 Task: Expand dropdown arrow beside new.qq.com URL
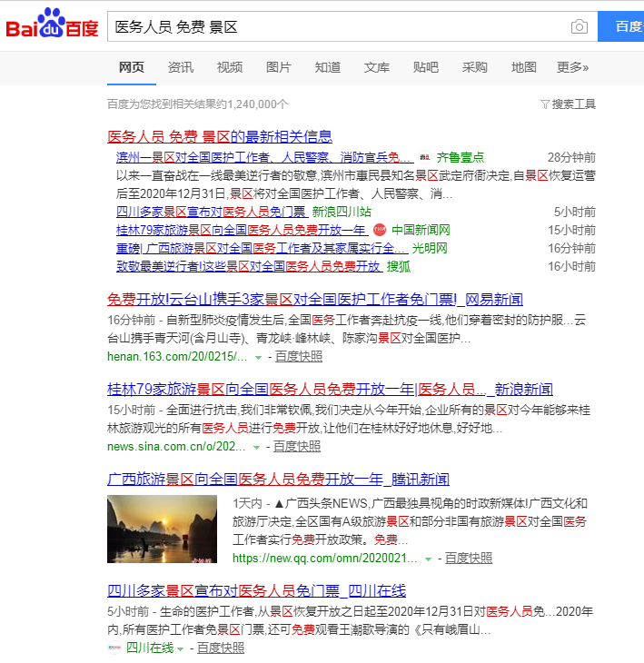click(x=428, y=559)
